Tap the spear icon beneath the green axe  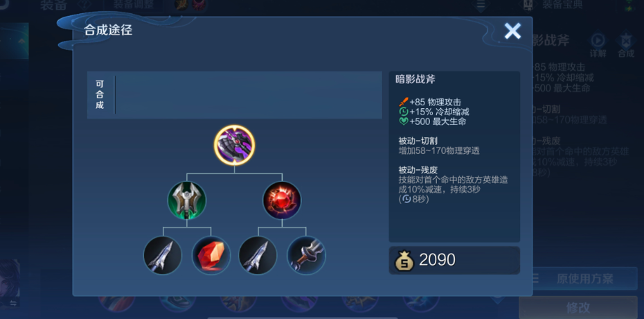click(163, 255)
